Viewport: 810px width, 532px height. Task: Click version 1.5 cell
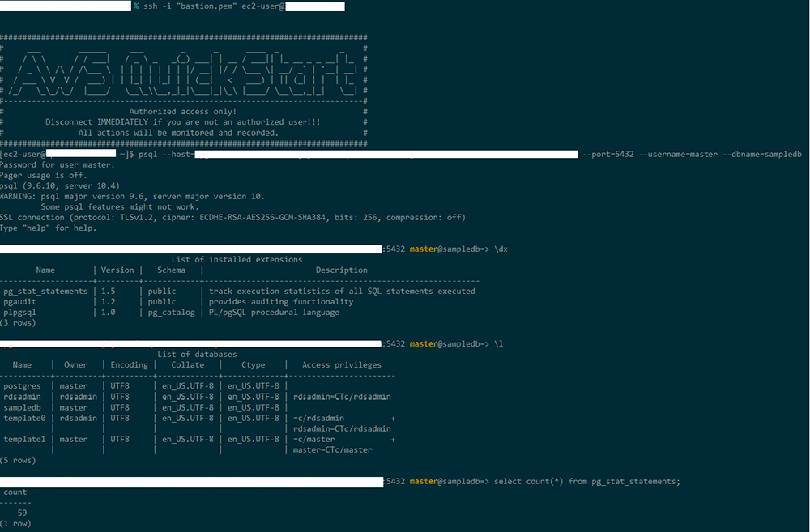click(108, 292)
